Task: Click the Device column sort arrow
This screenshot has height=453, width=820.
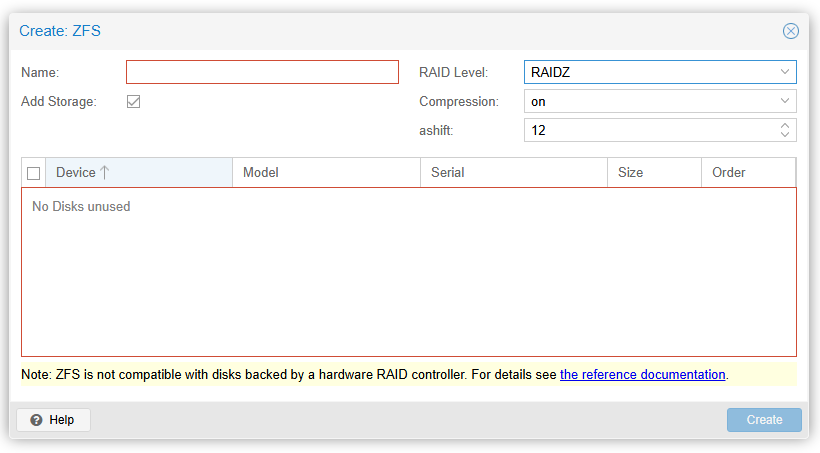Action: pos(104,172)
